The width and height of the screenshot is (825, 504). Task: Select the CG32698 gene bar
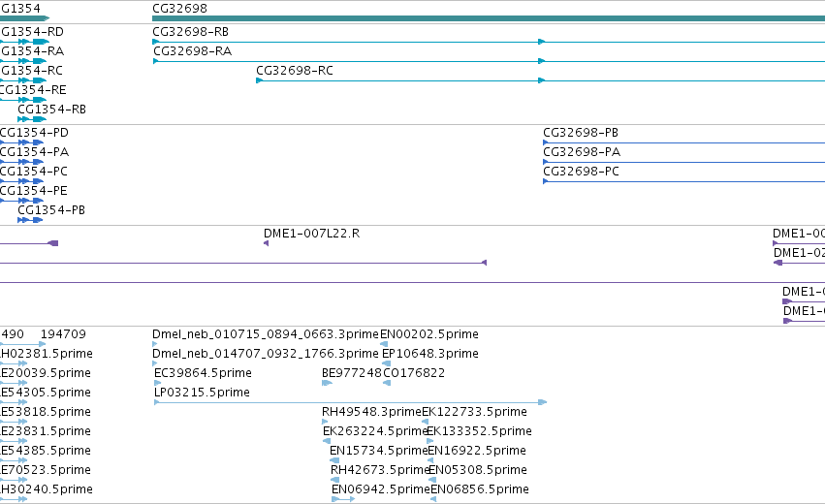[489, 18]
